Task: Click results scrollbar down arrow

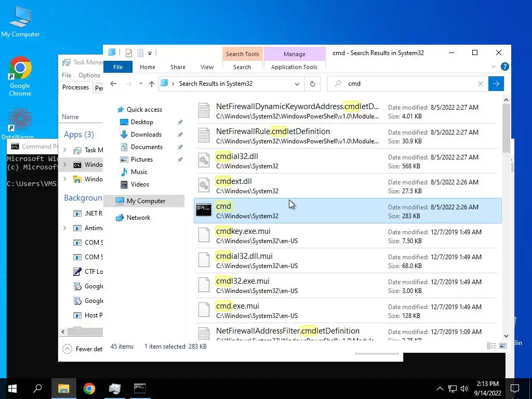Action: 506,336
